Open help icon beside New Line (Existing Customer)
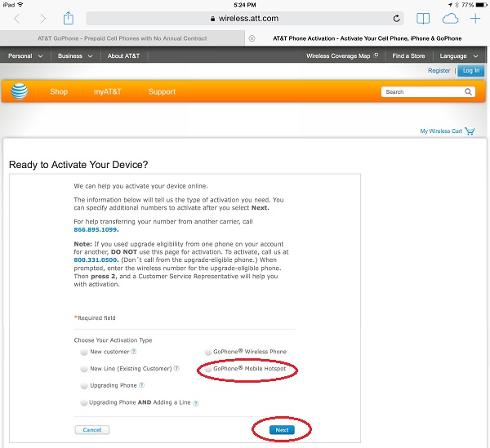Viewport: 490px width, 448px height. 176,368
